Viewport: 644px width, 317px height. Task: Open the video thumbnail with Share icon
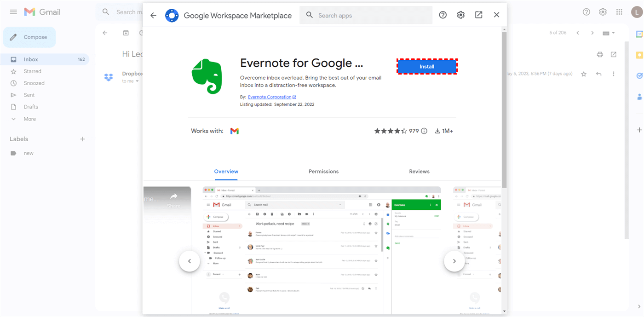[x=167, y=251]
